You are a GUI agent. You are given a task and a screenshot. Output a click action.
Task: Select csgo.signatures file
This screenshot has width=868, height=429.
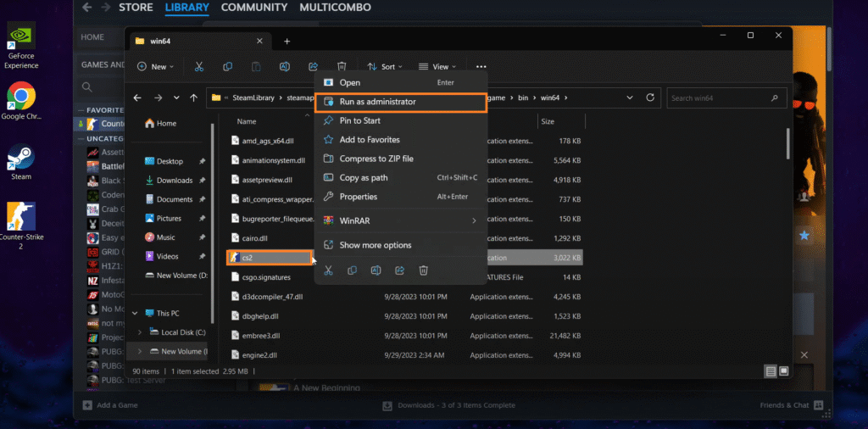[x=267, y=276]
